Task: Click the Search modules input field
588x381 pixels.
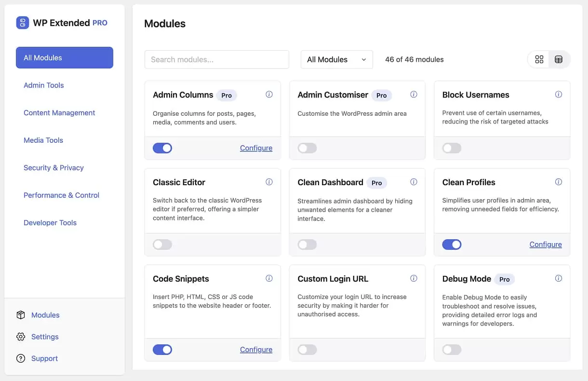Action: (x=216, y=59)
